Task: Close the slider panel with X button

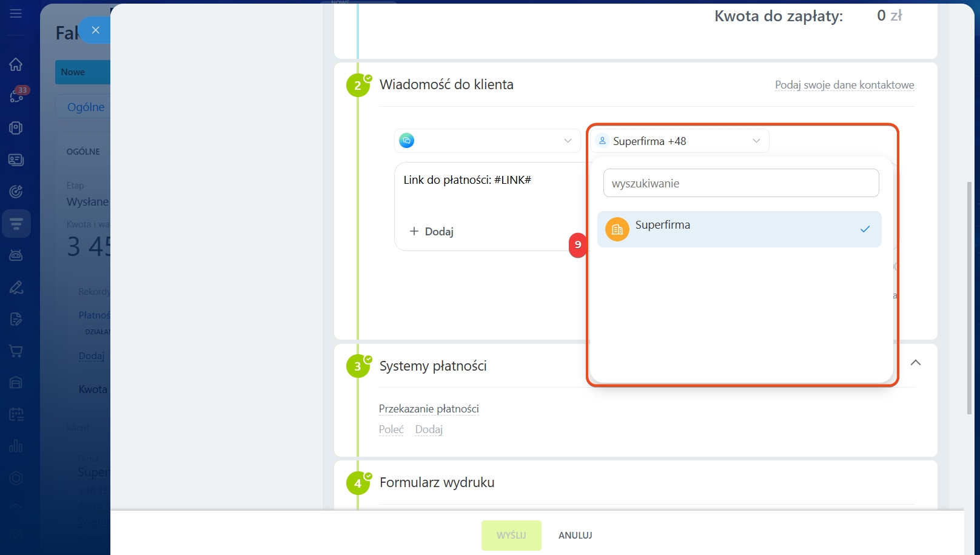Action: [x=95, y=30]
